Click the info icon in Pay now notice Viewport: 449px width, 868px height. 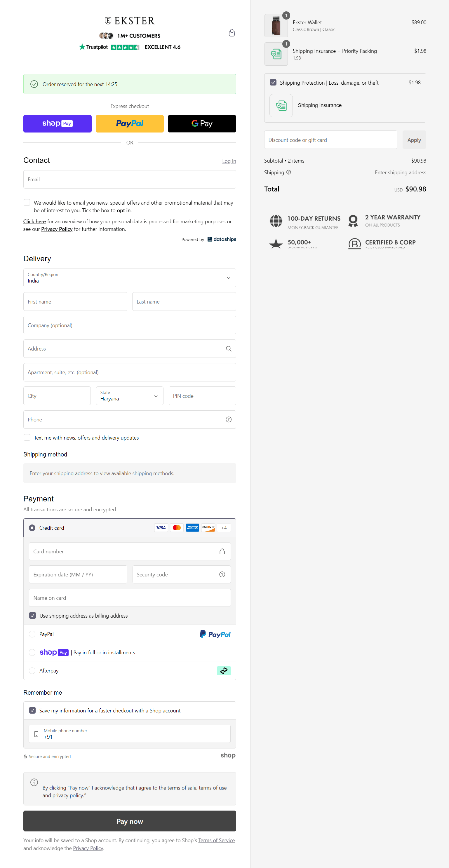click(x=34, y=782)
